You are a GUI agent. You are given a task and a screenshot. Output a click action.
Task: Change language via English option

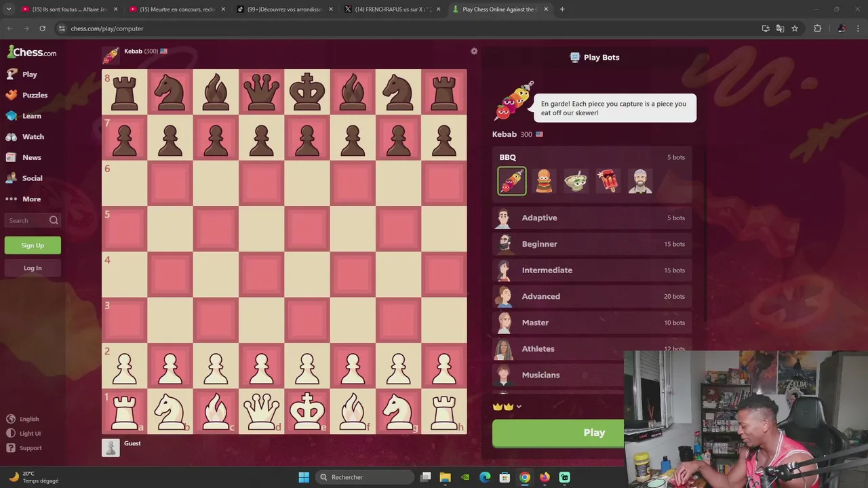(x=23, y=419)
